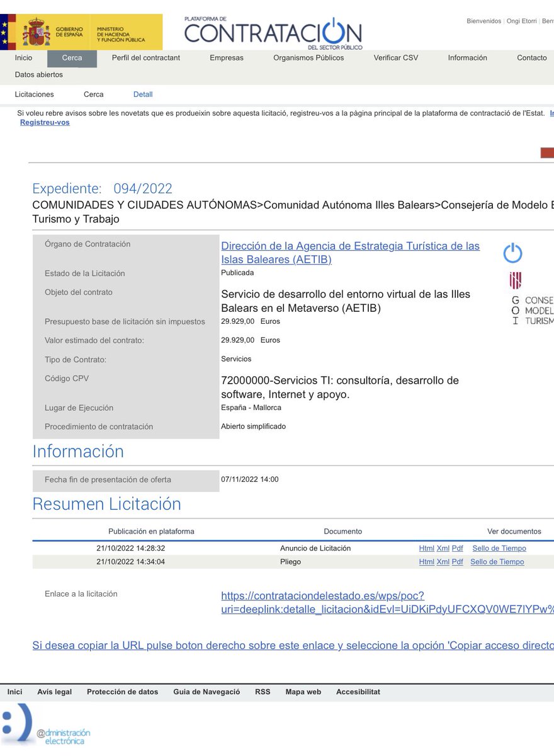Open Información menu item
This screenshot has height=756, width=554.
(x=468, y=58)
